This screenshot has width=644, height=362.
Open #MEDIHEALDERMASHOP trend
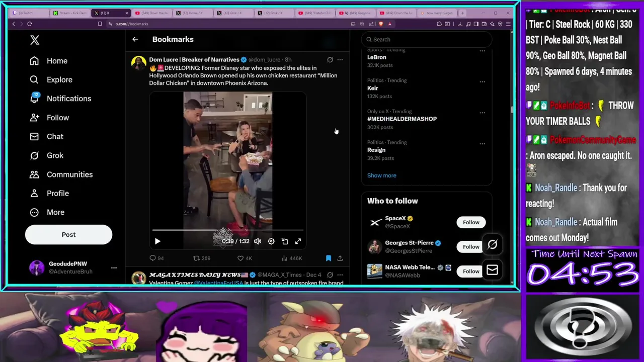tap(402, 119)
